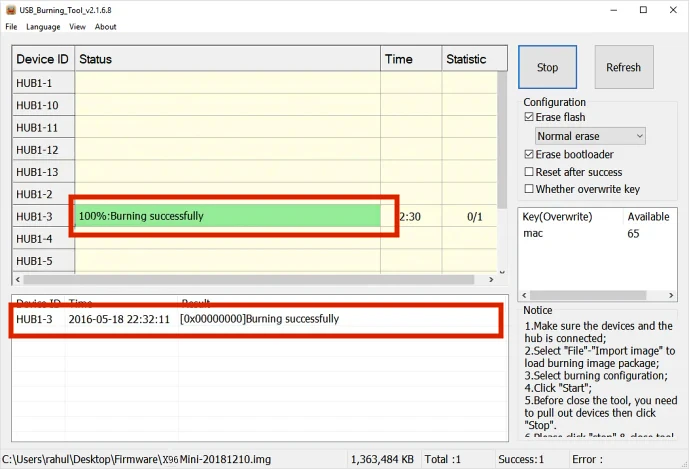690x470 pixels.
Task: Click the firmware image path in status bar
Action: click(136, 459)
